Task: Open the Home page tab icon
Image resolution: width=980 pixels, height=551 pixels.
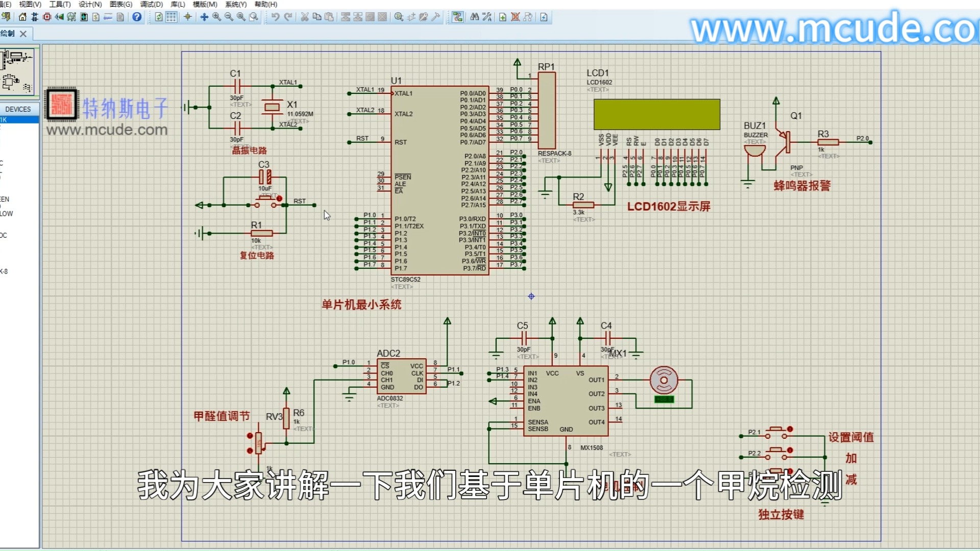Action: point(22,17)
